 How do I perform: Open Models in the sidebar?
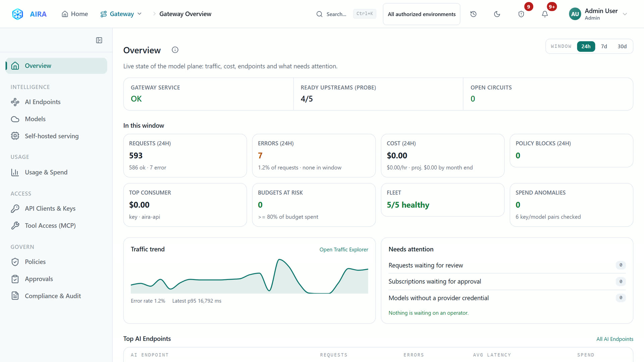click(56, 119)
